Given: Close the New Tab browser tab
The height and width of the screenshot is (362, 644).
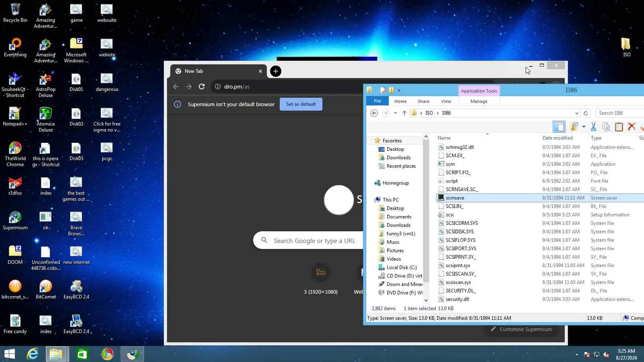Looking at the screenshot, I should coord(260,71).
